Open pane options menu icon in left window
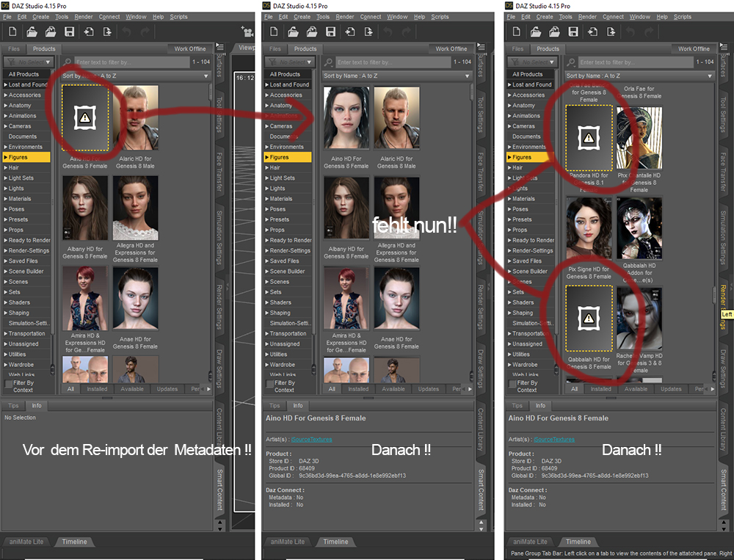The height and width of the screenshot is (560, 734). pos(220,47)
